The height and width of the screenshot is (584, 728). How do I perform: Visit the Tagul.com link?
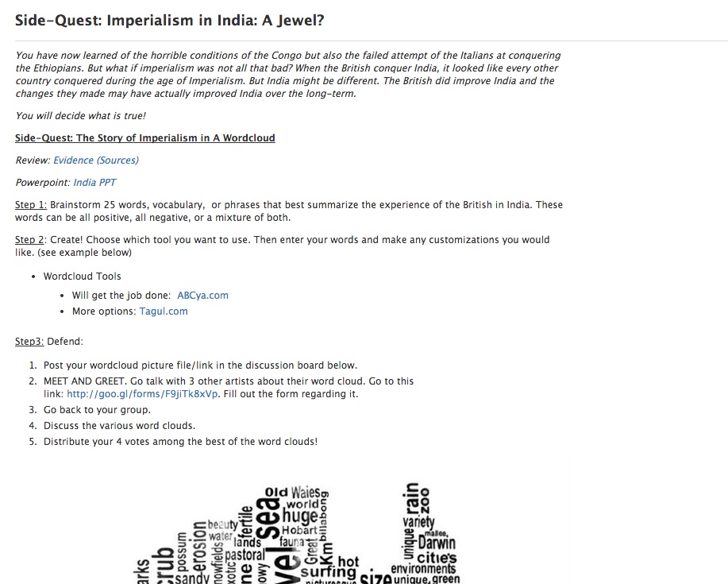click(164, 311)
